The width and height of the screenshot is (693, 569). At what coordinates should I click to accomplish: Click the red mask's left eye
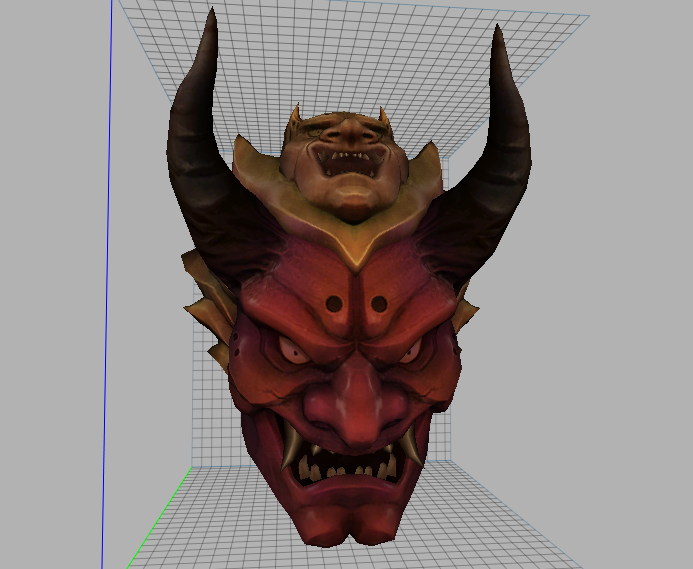tap(289, 351)
